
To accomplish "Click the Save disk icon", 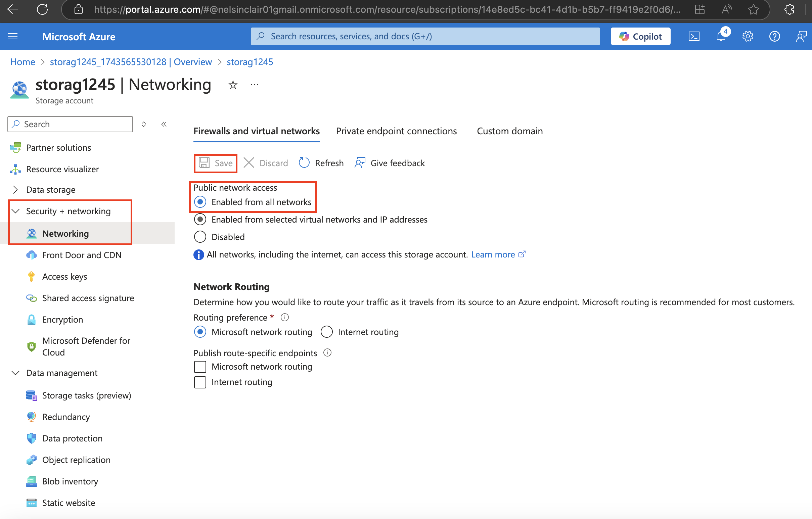I will click(204, 163).
